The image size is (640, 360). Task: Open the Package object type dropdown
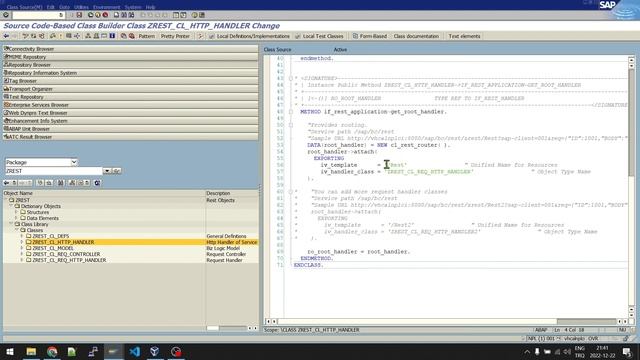click(x=74, y=162)
